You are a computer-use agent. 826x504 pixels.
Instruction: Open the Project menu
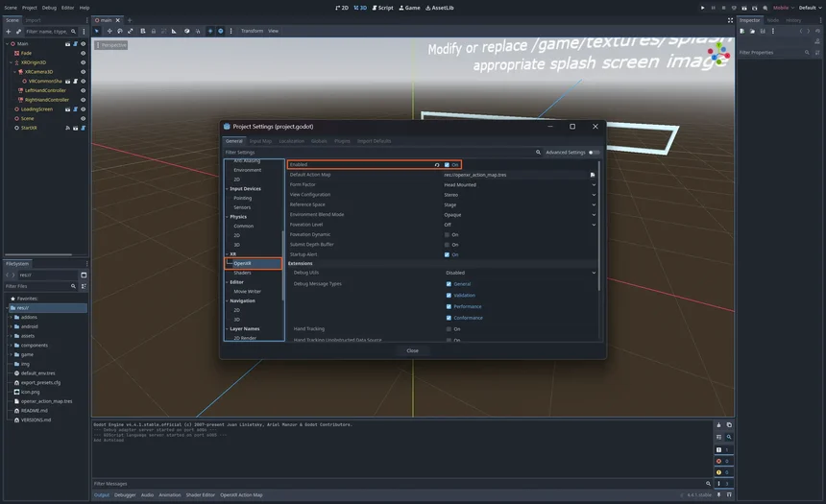pos(30,8)
